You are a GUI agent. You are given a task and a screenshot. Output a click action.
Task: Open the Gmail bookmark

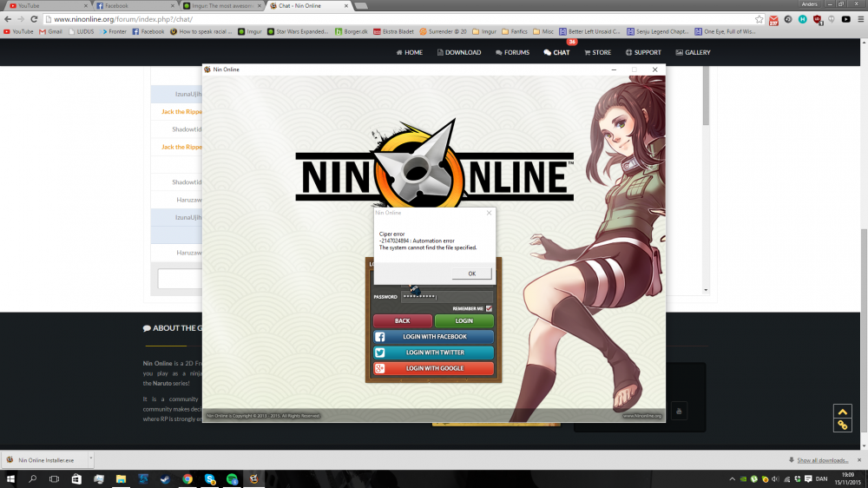coord(49,31)
